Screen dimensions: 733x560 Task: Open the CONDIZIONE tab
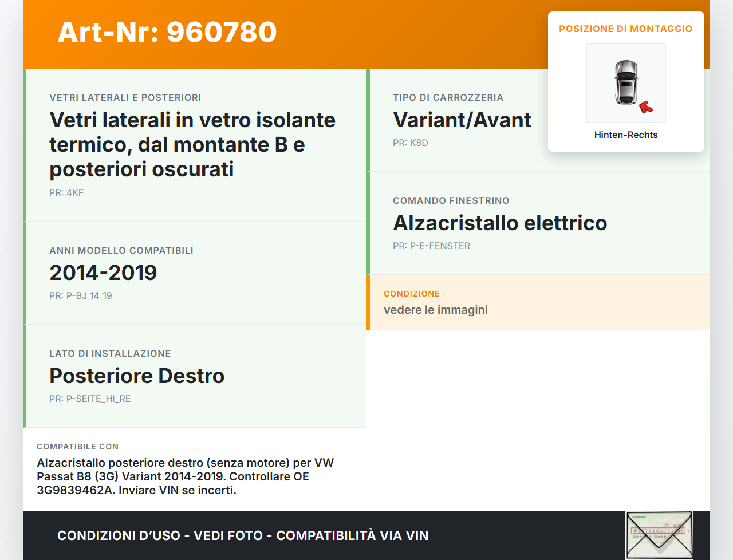click(x=411, y=294)
